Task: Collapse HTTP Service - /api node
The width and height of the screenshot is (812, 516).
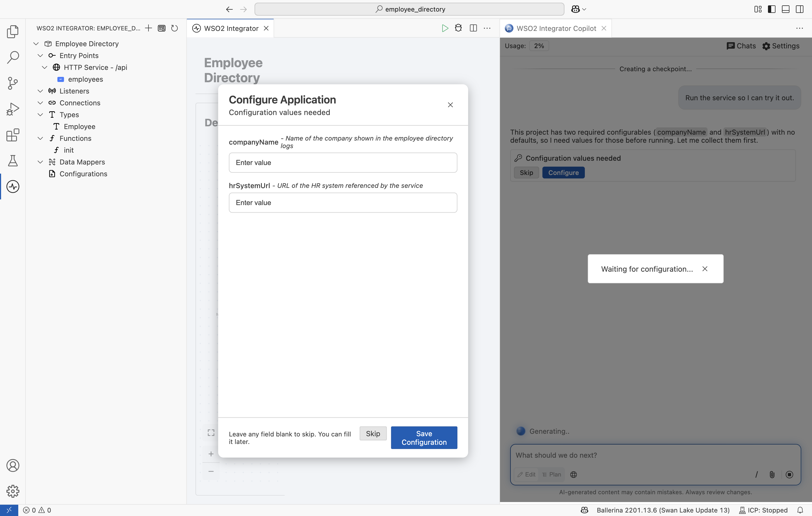Action: pos(45,67)
